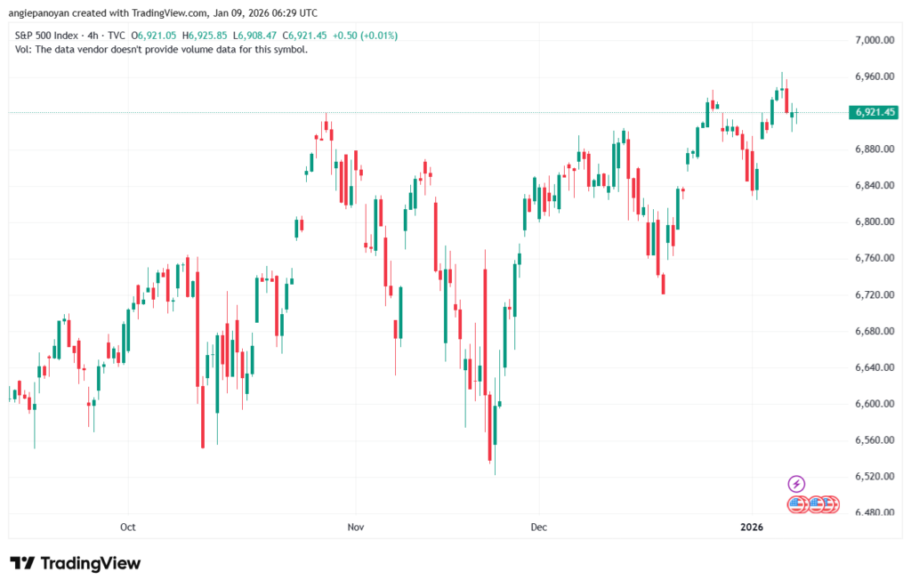Click the Nov label on time axis
Screen dimensions: 911x588
pos(356,528)
